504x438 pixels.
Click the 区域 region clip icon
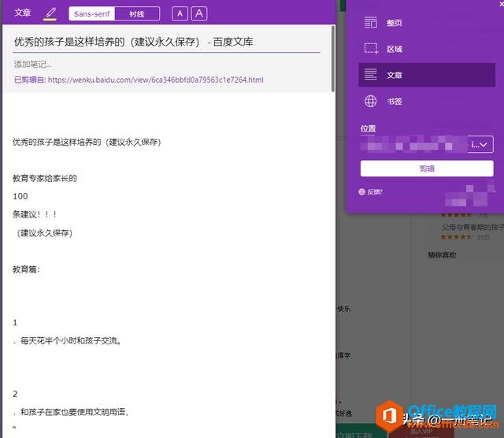(371, 49)
